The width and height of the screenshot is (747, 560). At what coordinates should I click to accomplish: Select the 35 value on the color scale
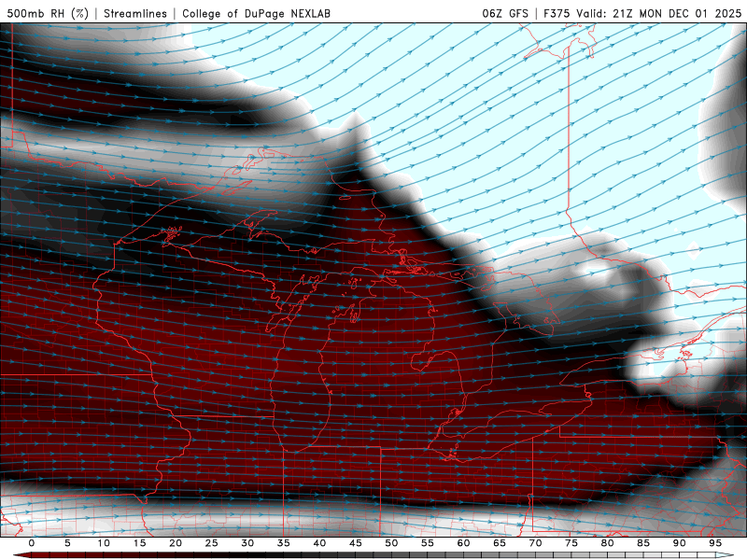(x=284, y=543)
